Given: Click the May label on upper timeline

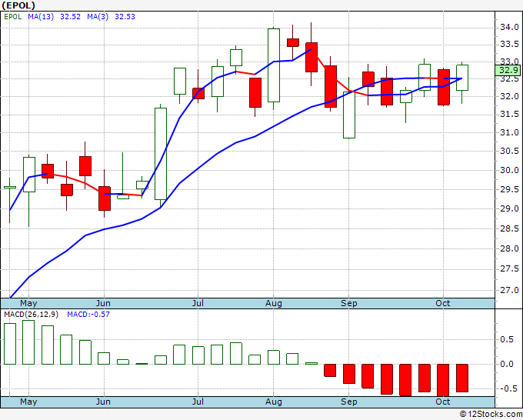Looking at the screenshot, I should [28, 304].
